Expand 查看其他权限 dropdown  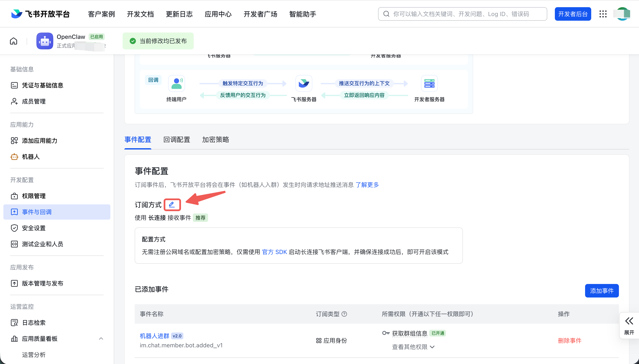click(x=413, y=347)
